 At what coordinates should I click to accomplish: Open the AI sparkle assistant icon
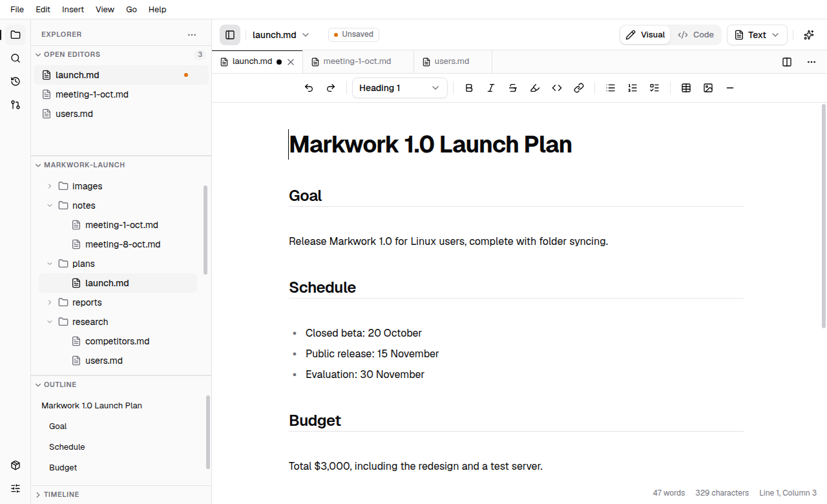pyautogui.click(x=809, y=35)
